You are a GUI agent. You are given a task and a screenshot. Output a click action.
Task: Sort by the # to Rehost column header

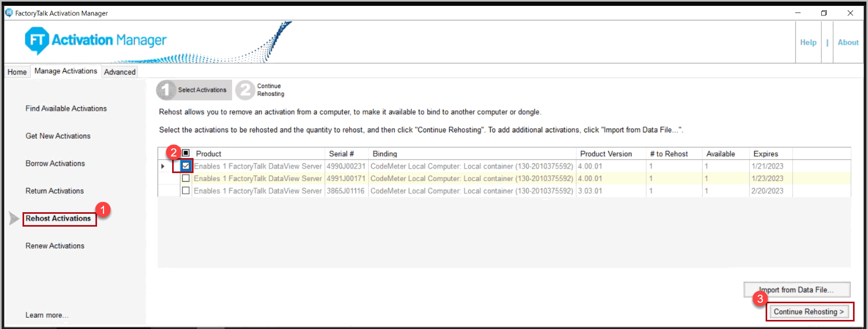[x=674, y=154]
